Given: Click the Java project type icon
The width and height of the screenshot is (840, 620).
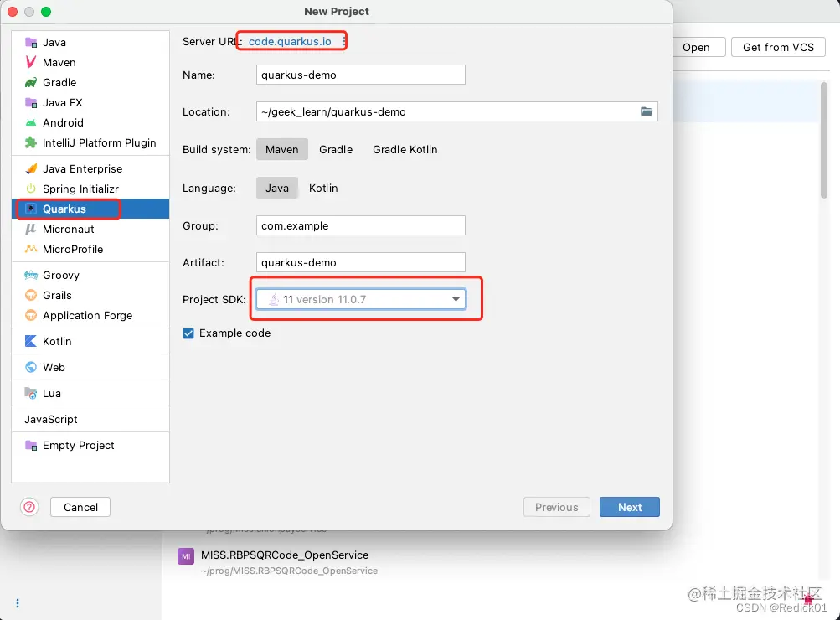Looking at the screenshot, I should click(31, 43).
